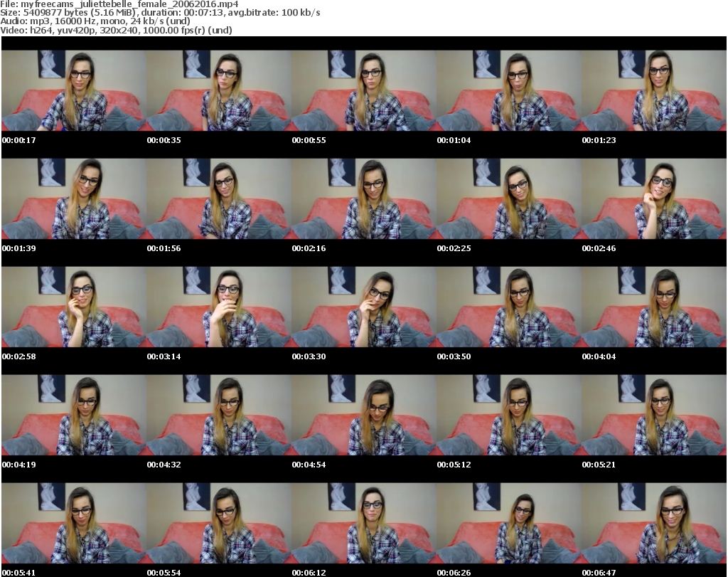Click the Video h264 info line

click(116, 30)
